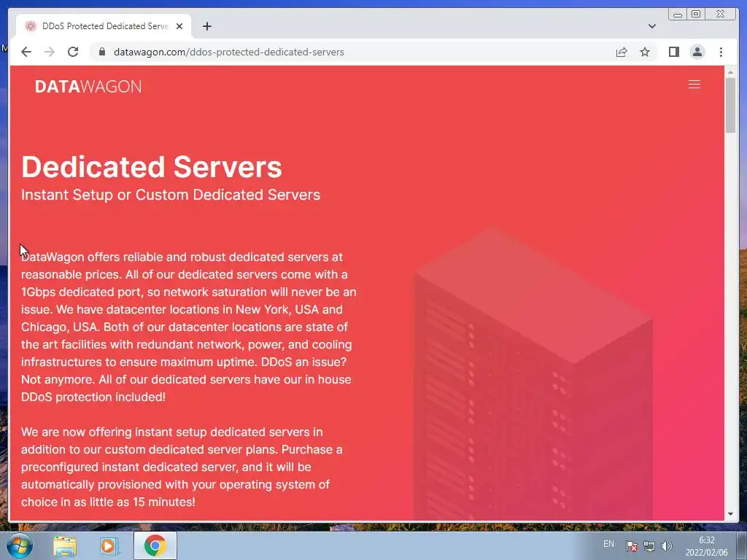The width and height of the screenshot is (747, 560).
Task: Open Chrome's three-dot menu
Action: point(721,52)
